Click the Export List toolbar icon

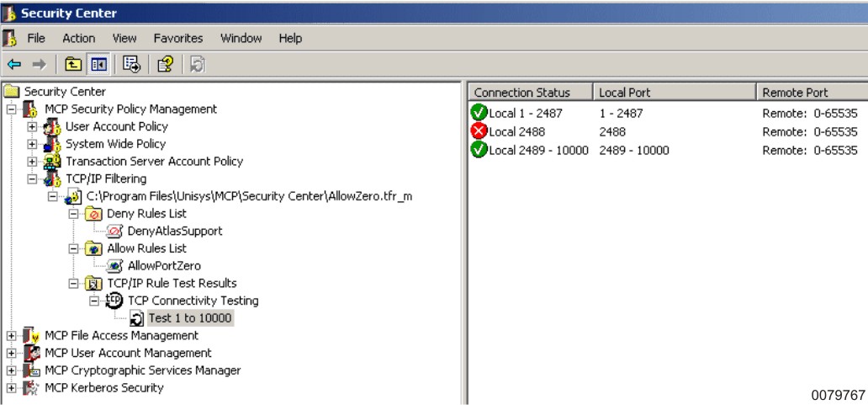click(131, 62)
